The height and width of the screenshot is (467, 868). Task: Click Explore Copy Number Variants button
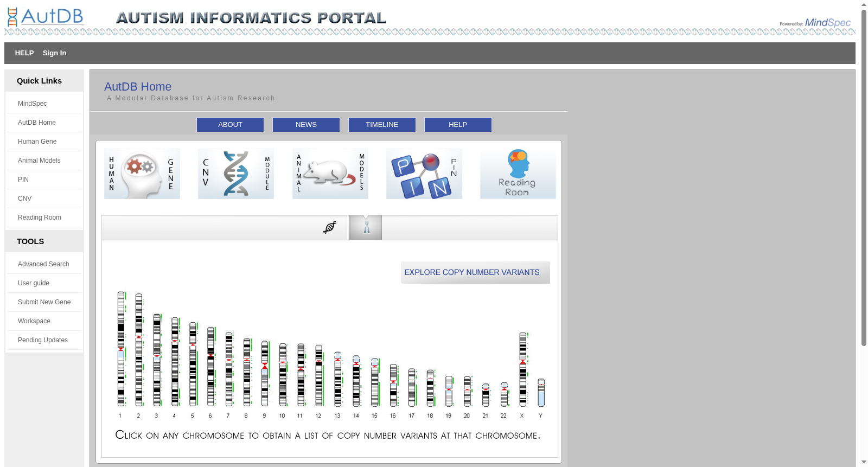475,272
